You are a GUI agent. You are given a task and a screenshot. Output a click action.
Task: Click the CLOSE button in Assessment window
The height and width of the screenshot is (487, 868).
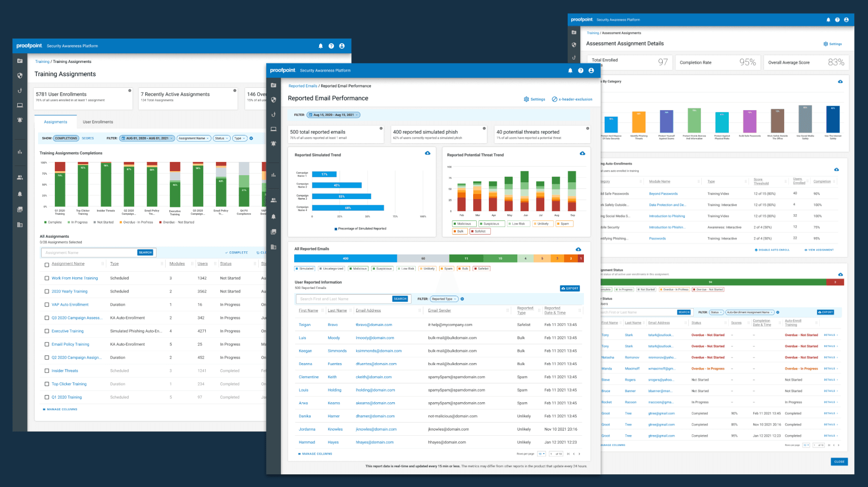click(x=839, y=462)
